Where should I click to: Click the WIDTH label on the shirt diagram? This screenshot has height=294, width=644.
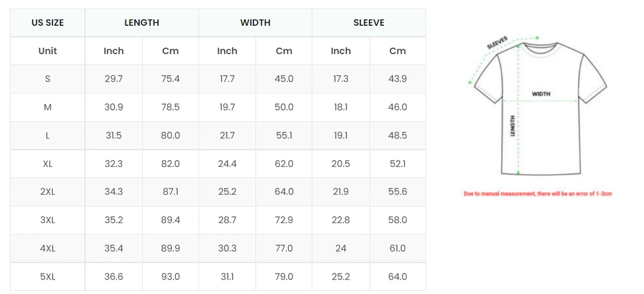click(x=541, y=94)
